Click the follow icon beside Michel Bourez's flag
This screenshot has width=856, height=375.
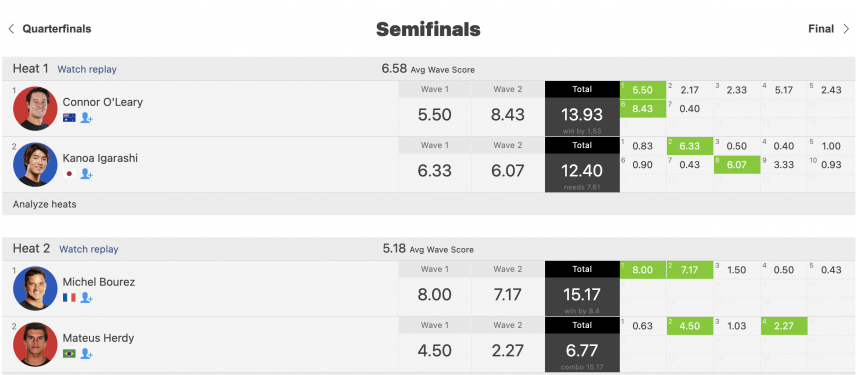(x=86, y=297)
